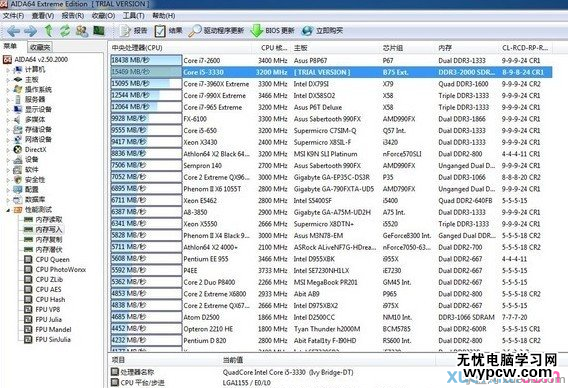568x388 pixels.
Task: Open the 报告 report toolbar button
Action: click(134, 31)
